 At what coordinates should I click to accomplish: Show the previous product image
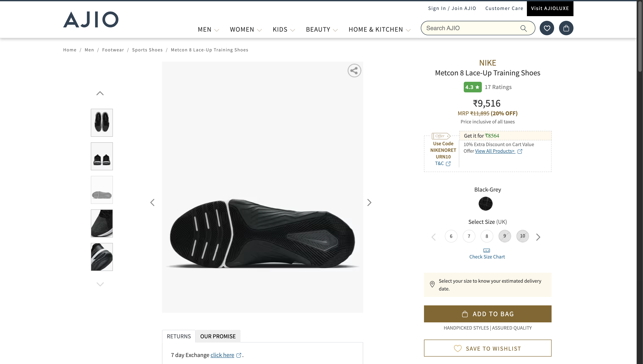pos(152,202)
